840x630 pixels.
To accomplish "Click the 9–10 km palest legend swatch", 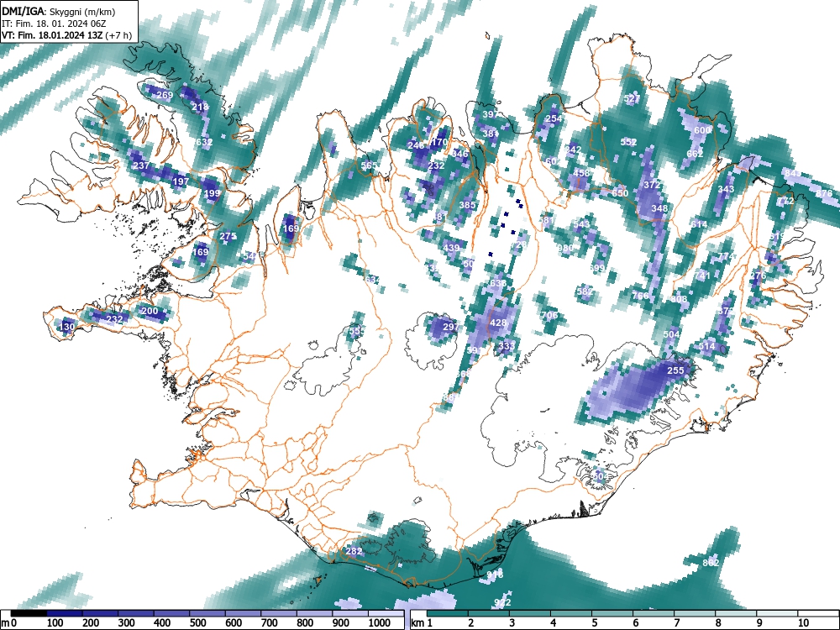I will coord(777,613).
